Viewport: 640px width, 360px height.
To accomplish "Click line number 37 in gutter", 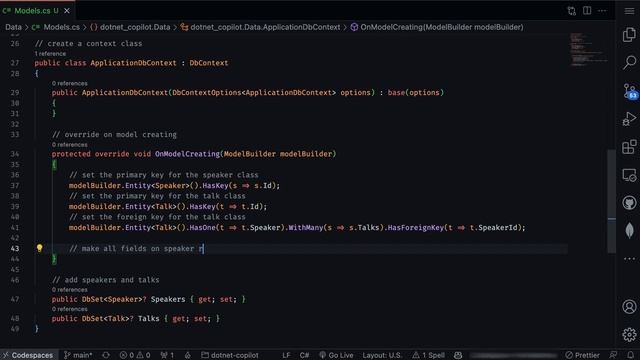I will (x=15, y=186).
